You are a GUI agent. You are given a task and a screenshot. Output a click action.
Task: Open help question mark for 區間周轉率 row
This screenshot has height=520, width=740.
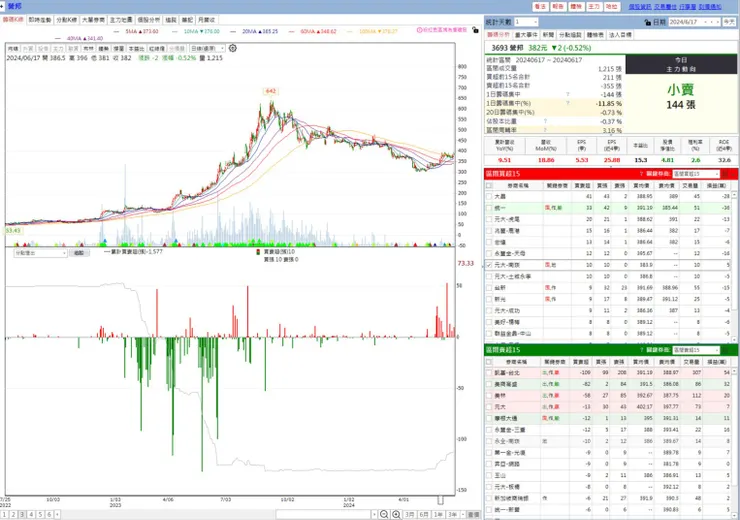(x=545, y=130)
